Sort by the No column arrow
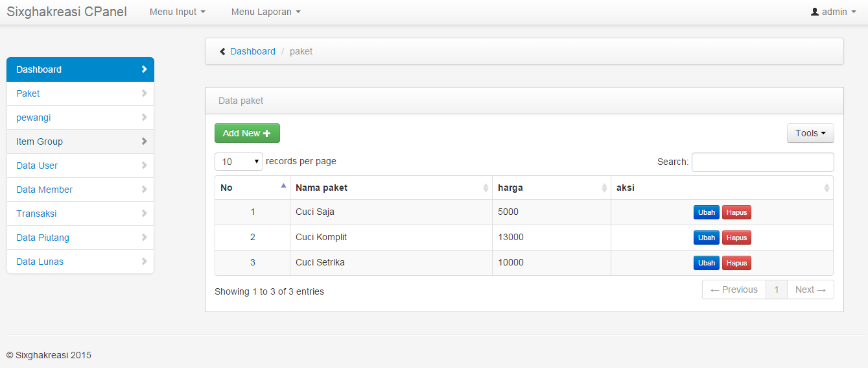868x368 pixels. pyautogui.click(x=283, y=186)
